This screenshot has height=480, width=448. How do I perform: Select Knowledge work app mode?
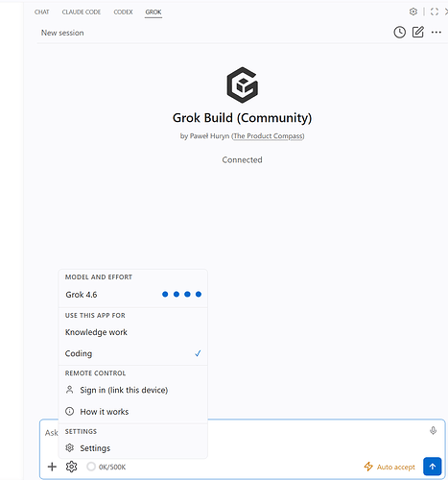pos(133,332)
